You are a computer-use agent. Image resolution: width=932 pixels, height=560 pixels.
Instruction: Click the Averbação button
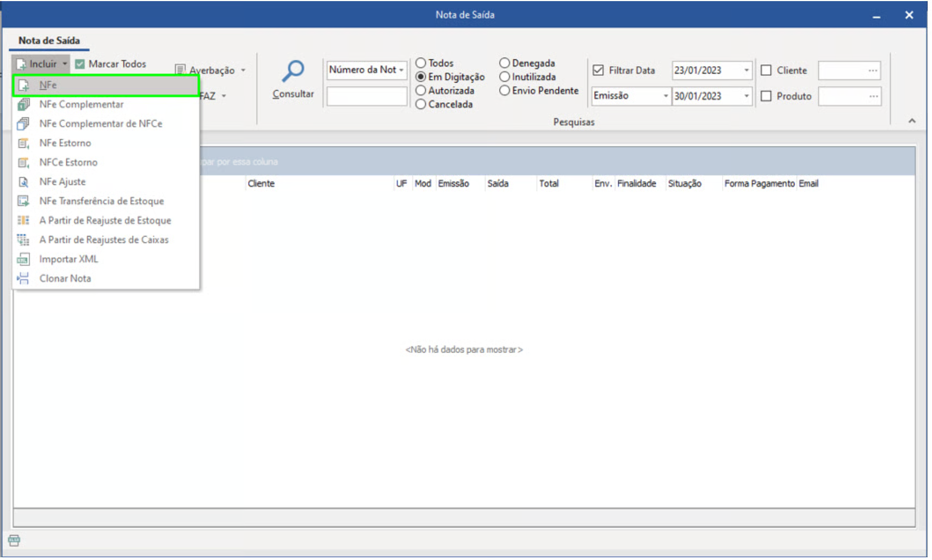[211, 71]
